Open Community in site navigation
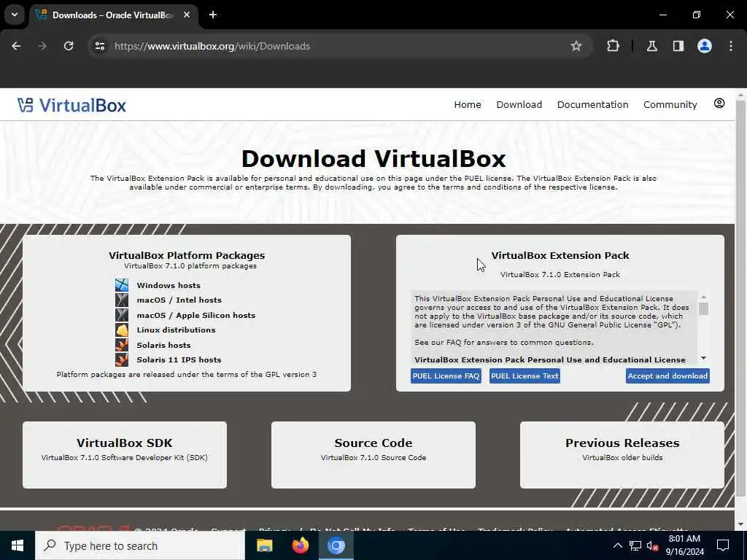The image size is (747, 560). point(670,104)
